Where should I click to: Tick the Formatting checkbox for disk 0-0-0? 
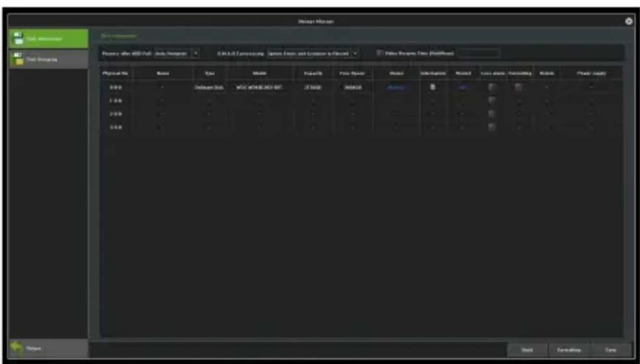coord(518,87)
